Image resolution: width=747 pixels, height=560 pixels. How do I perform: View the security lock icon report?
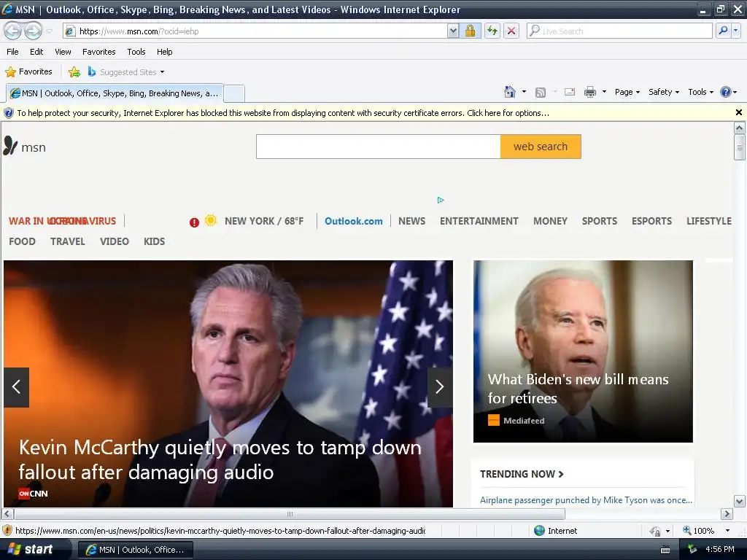[470, 31]
